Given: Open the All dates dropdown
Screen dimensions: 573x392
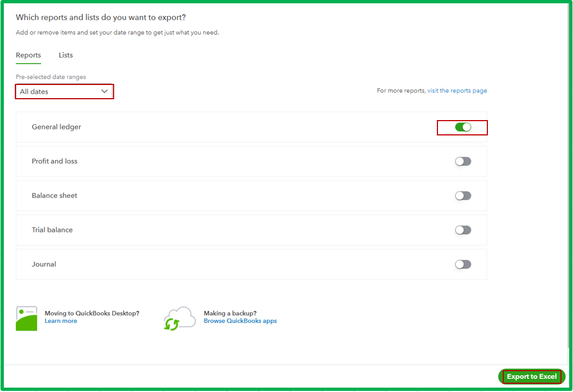Looking at the screenshot, I should [x=64, y=92].
